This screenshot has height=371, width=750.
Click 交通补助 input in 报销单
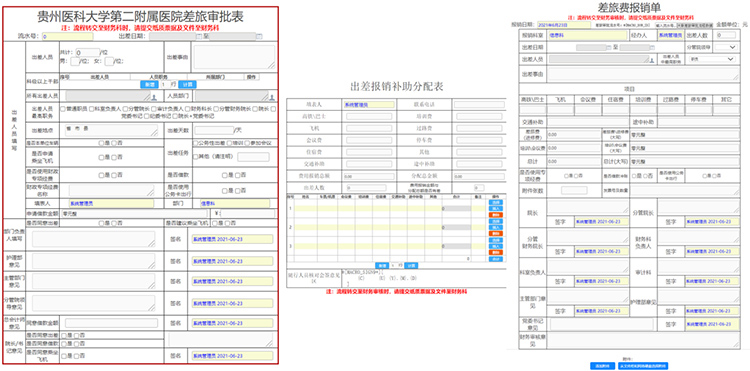(588, 122)
